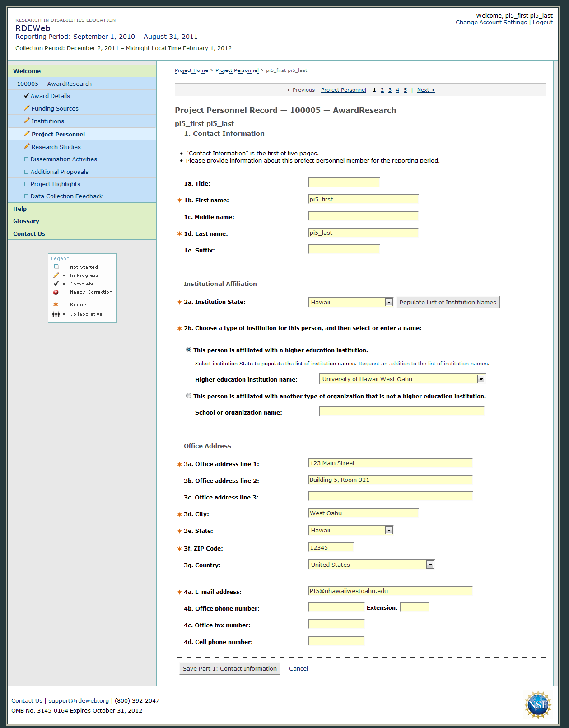The width and height of the screenshot is (569, 728).
Task: Click the NSF logo in the footer
Action: coord(537,705)
